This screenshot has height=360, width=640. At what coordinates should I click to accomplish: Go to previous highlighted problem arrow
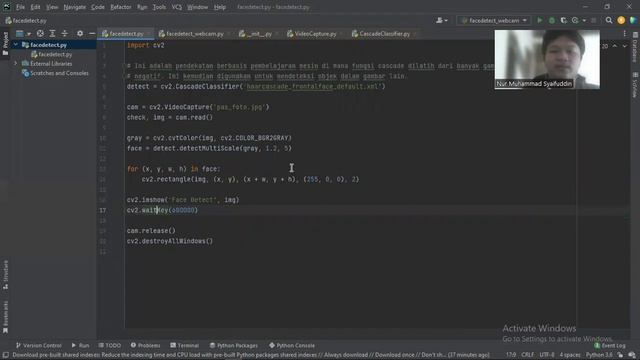[x=615, y=46]
